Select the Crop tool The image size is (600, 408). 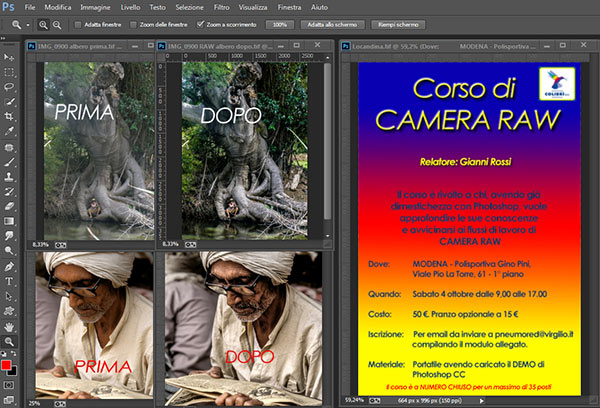[x=9, y=116]
